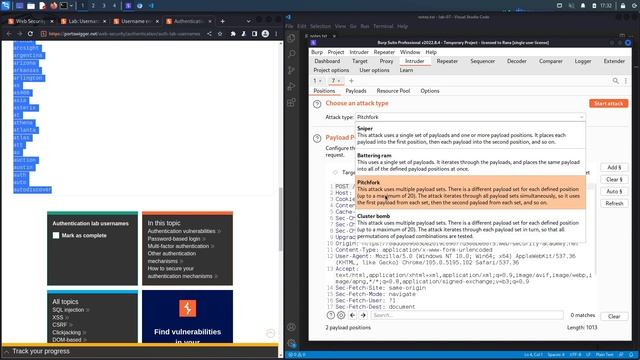
Task: Click the text editor icon in the panel
Action: [42, 6]
